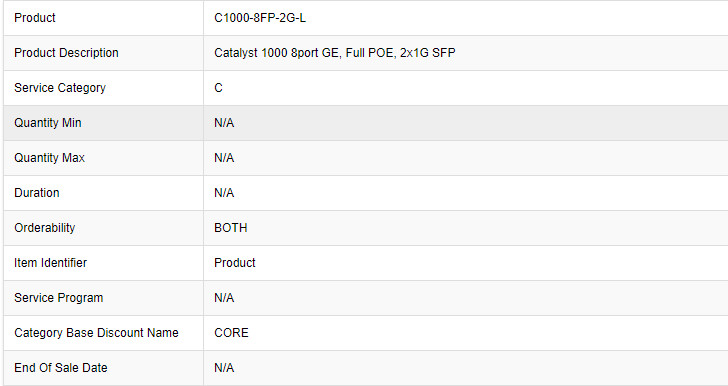The image size is (728, 386).
Task: Click the discount name value CORE
Action: (x=231, y=333)
